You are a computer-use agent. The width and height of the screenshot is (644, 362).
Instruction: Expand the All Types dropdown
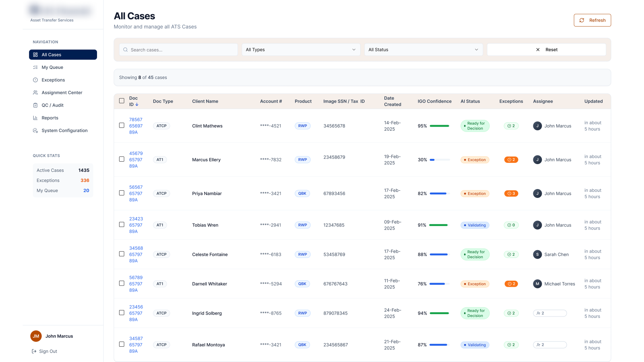[x=301, y=50]
